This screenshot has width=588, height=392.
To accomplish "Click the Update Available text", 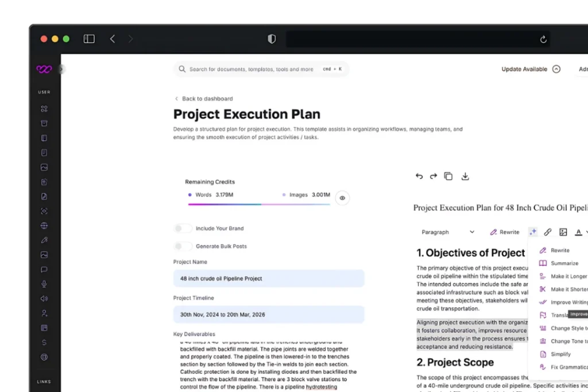I will [x=524, y=69].
